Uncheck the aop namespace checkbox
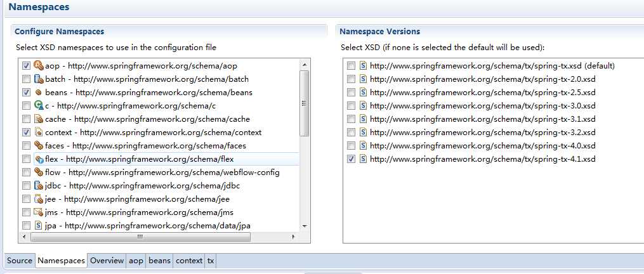644x274 pixels. pos(26,66)
